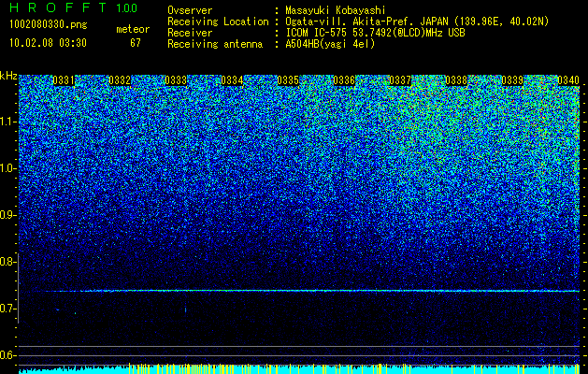Select the file name 1002080330.png
588x374 pixels.
click(49, 25)
